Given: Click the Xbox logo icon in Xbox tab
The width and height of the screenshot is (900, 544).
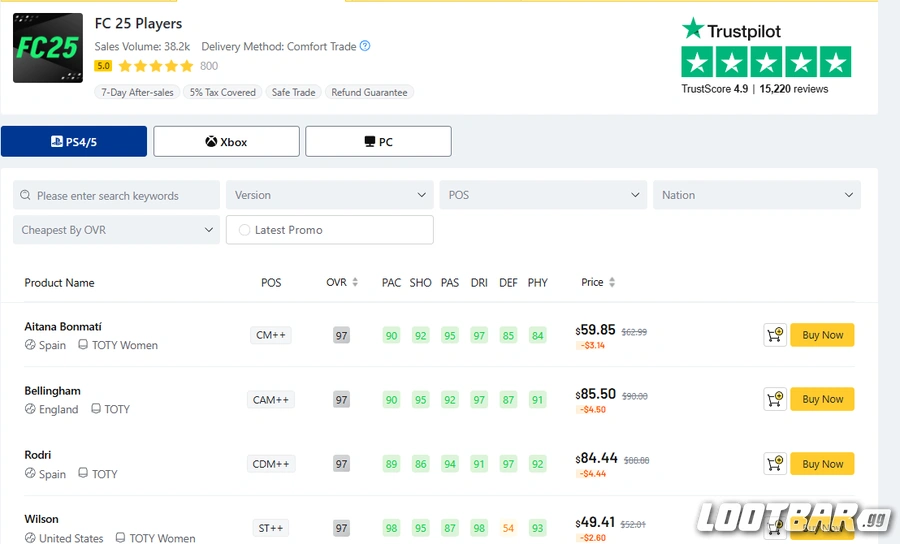Looking at the screenshot, I should click(x=211, y=141).
